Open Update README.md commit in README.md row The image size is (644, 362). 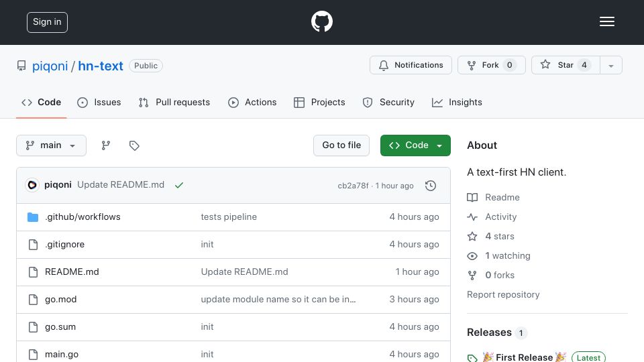pos(244,271)
